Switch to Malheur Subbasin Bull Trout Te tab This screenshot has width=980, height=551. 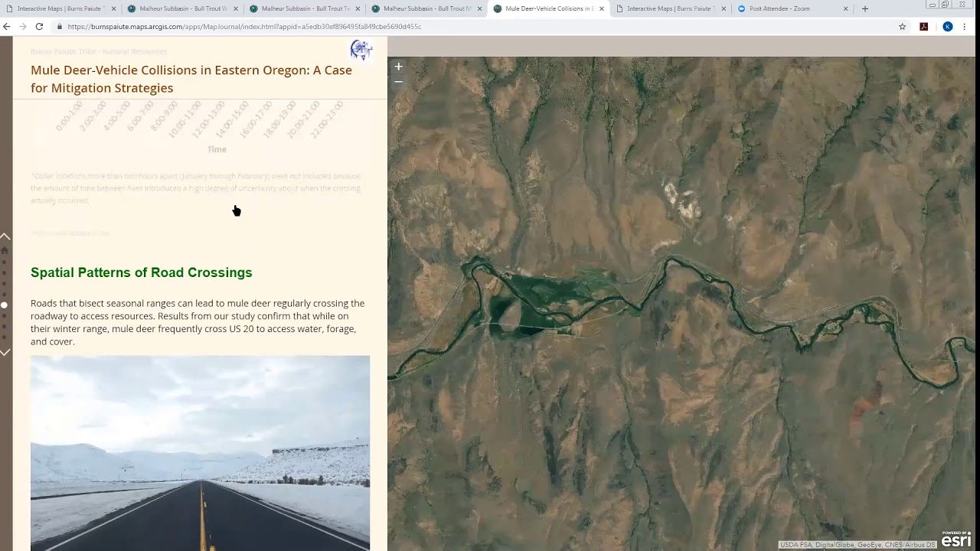(305, 8)
